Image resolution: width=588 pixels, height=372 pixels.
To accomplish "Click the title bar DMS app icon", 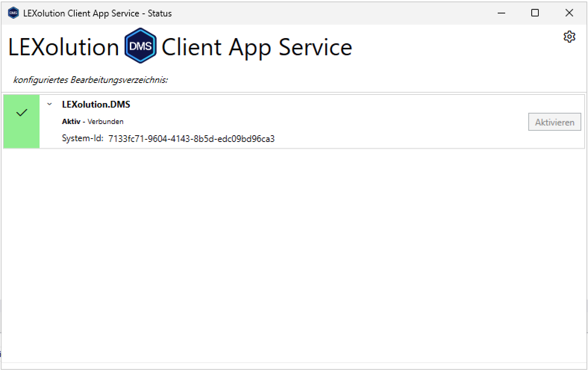I will point(13,13).
